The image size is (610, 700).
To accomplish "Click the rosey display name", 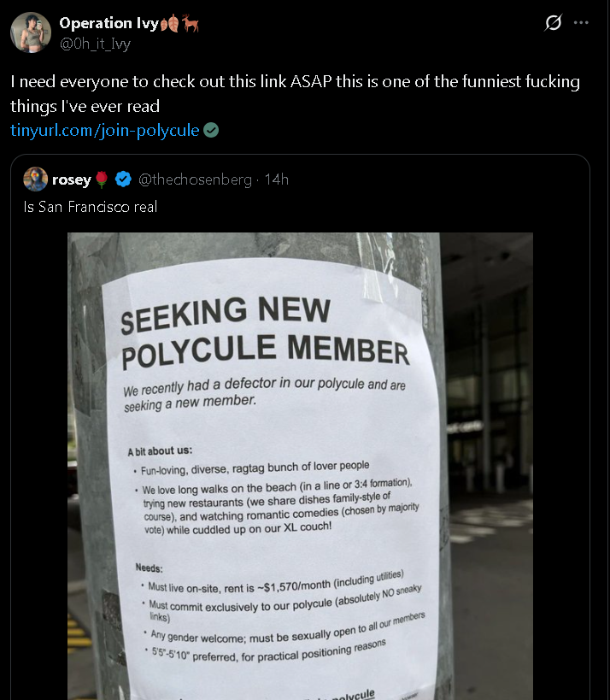I will pyautogui.click(x=71, y=179).
